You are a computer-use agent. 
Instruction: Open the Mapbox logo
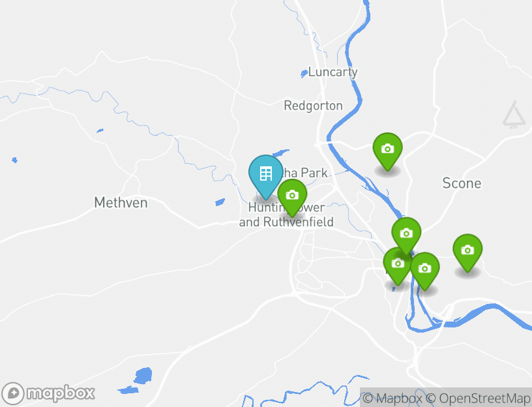click(48, 393)
